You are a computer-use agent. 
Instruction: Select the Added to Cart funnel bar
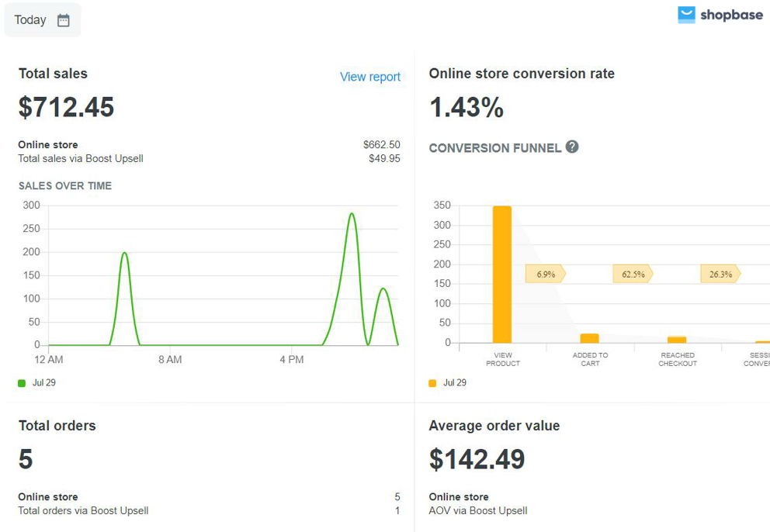[x=590, y=338]
